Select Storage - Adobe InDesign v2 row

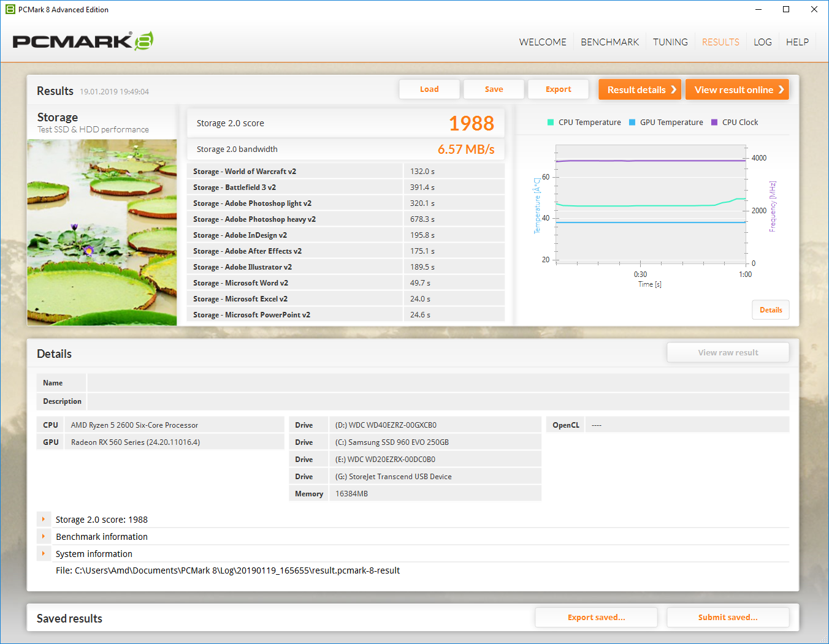(346, 235)
